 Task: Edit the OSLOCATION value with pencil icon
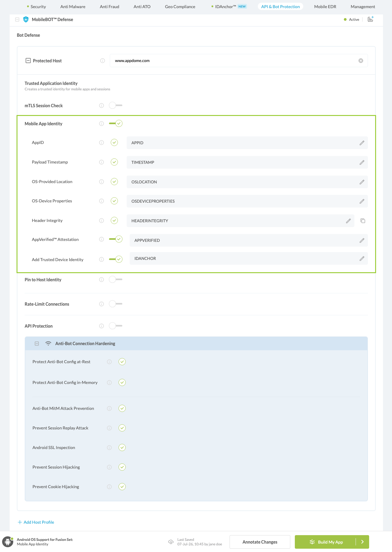(362, 182)
